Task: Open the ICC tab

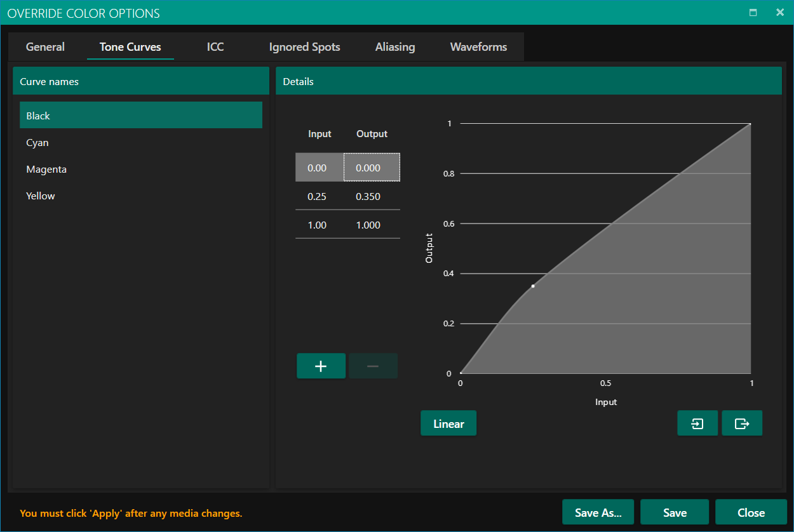Action: 215,47
